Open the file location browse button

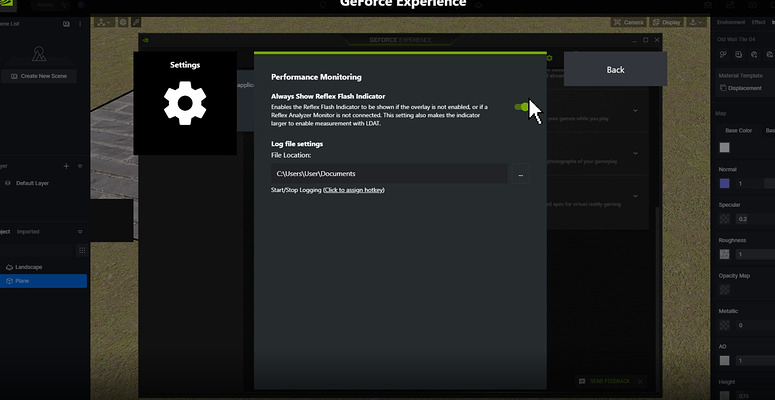(520, 174)
